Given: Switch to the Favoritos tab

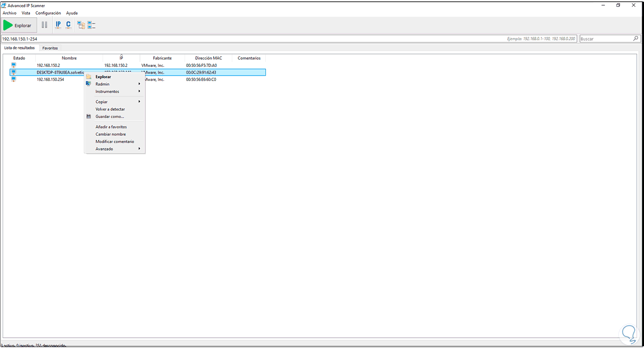Looking at the screenshot, I should click(x=50, y=48).
